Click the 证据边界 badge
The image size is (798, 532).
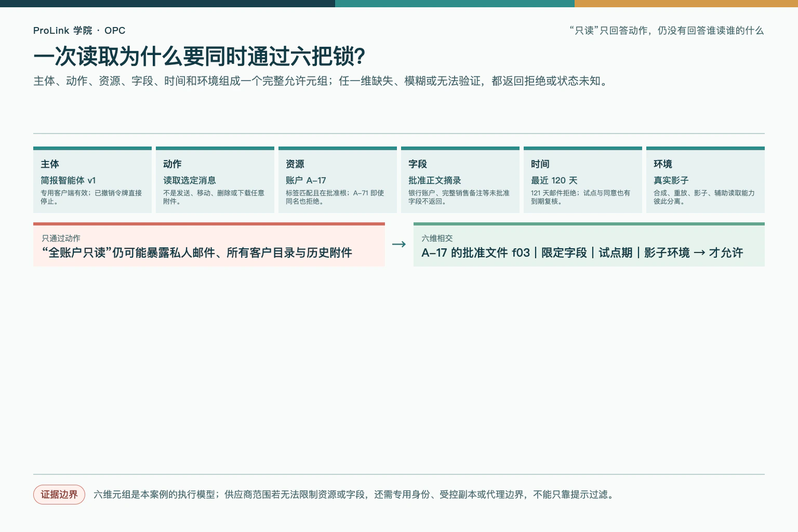click(59, 495)
